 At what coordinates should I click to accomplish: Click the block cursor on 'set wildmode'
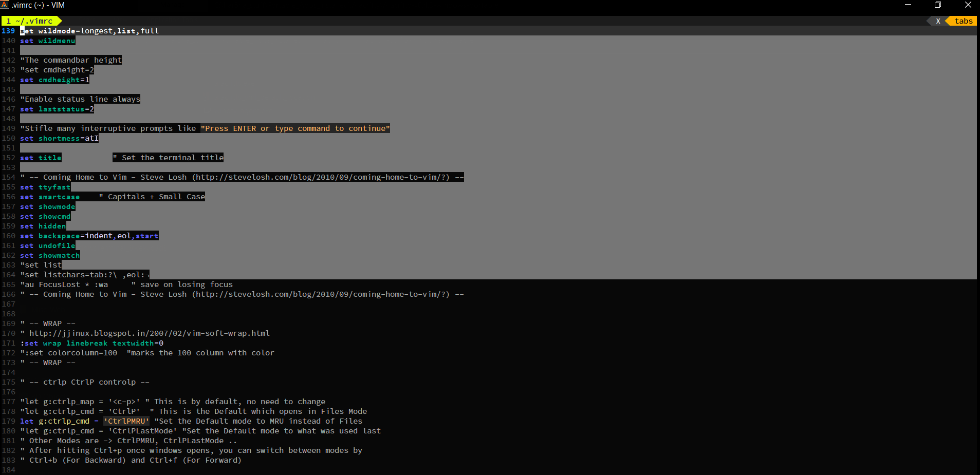tap(22, 31)
